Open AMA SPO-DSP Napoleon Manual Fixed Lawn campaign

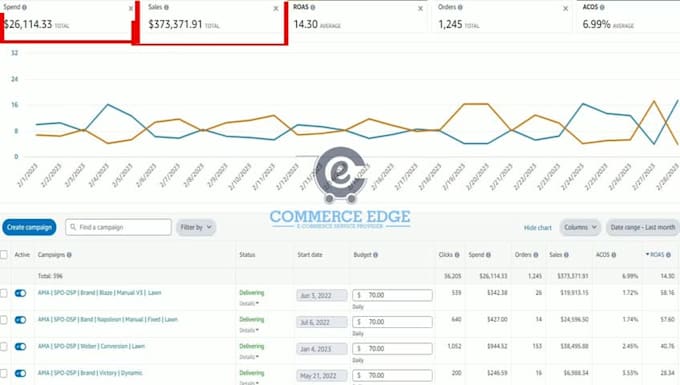(108, 320)
